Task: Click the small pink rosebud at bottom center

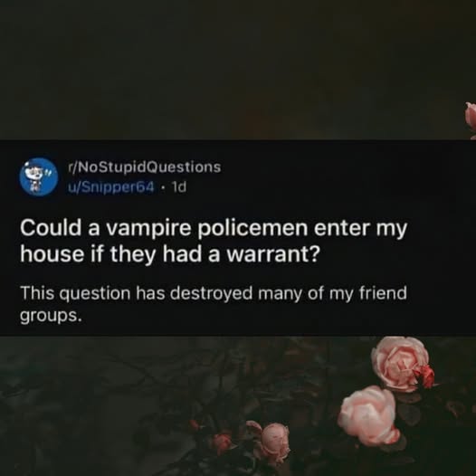Action: click(275, 440)
